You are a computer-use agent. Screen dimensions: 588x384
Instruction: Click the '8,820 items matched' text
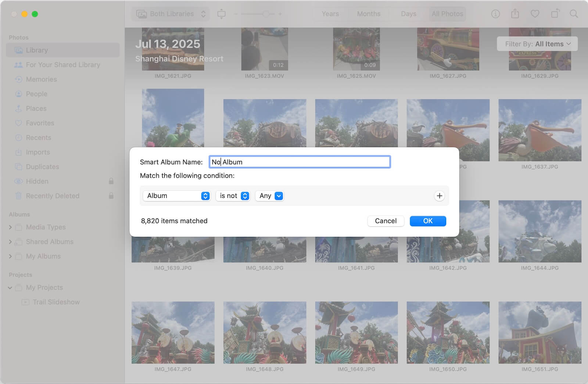point(174,221)
